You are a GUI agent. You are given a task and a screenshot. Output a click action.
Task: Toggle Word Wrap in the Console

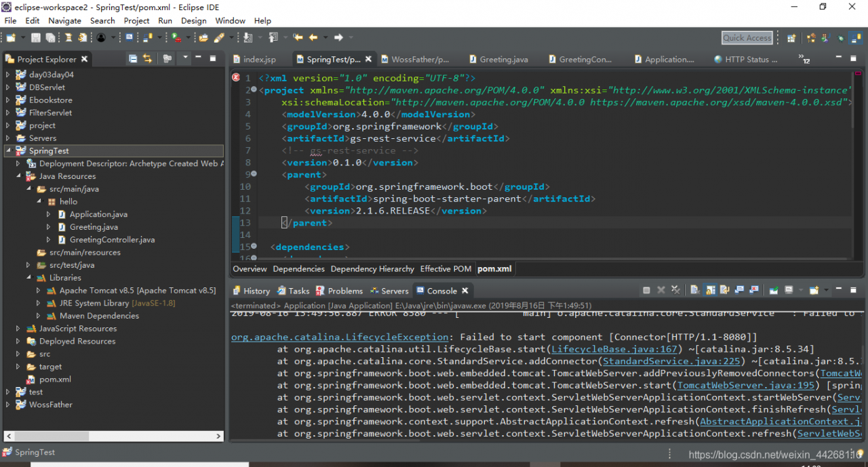tap(725, 290)
